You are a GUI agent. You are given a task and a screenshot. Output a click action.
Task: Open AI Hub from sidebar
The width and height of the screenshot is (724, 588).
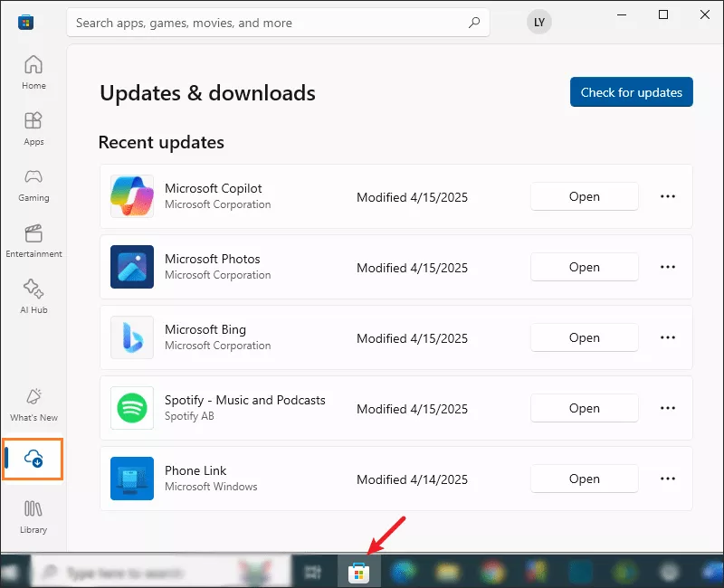pyautogui.click(x=33, y=297)
